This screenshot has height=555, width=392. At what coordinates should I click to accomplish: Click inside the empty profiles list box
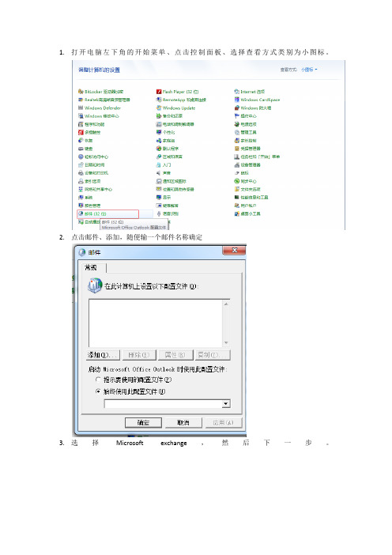(x=156, y=323)
